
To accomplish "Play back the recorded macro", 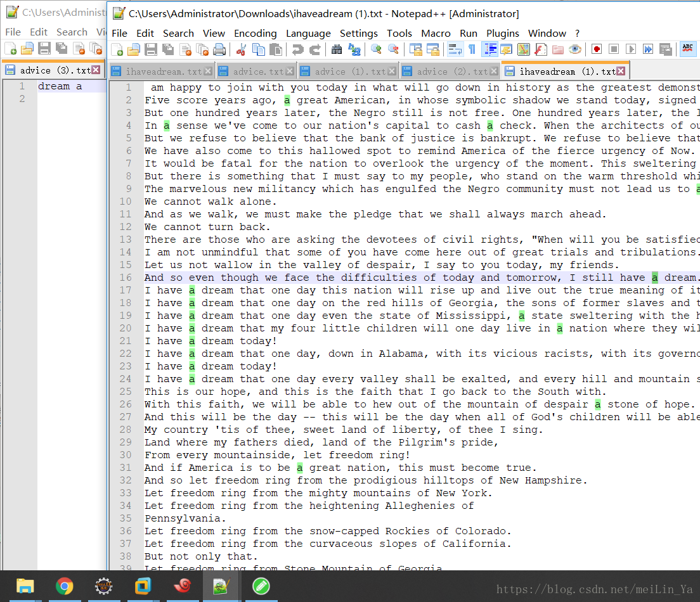I will 631,49.
